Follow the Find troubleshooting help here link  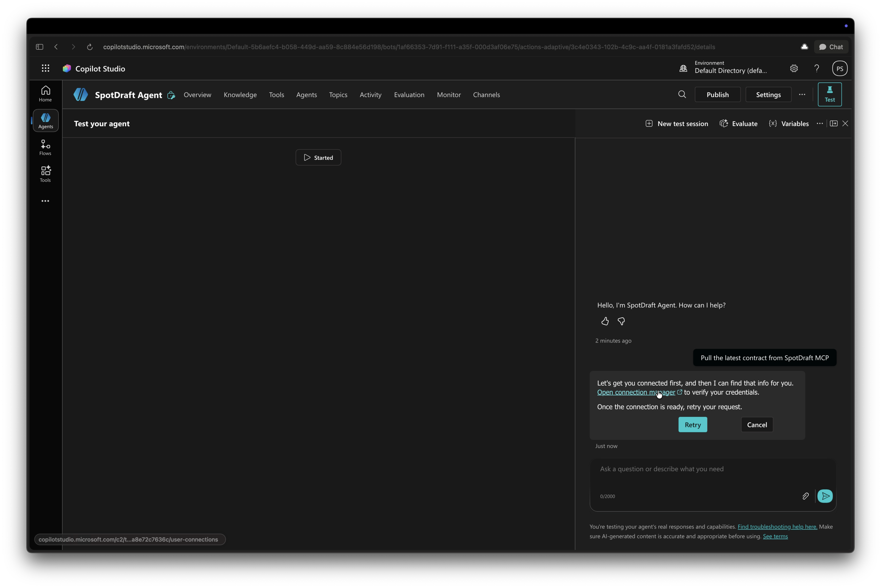pos(777,526)
